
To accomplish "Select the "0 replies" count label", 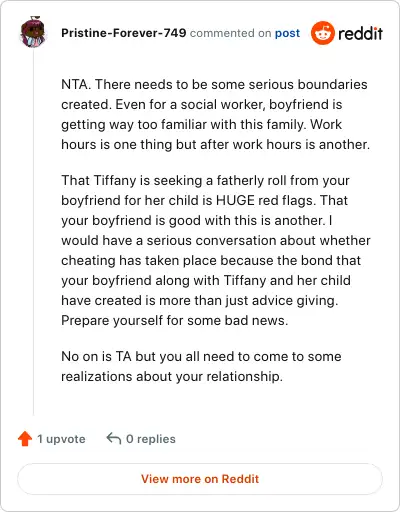I will (x=151, y=439).
